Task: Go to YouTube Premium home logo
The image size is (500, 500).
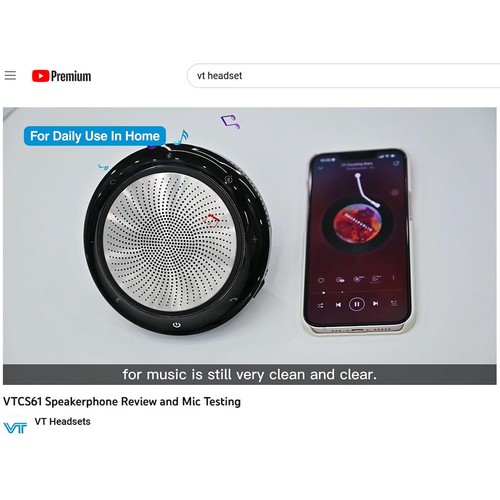Action: pos(61,76)
